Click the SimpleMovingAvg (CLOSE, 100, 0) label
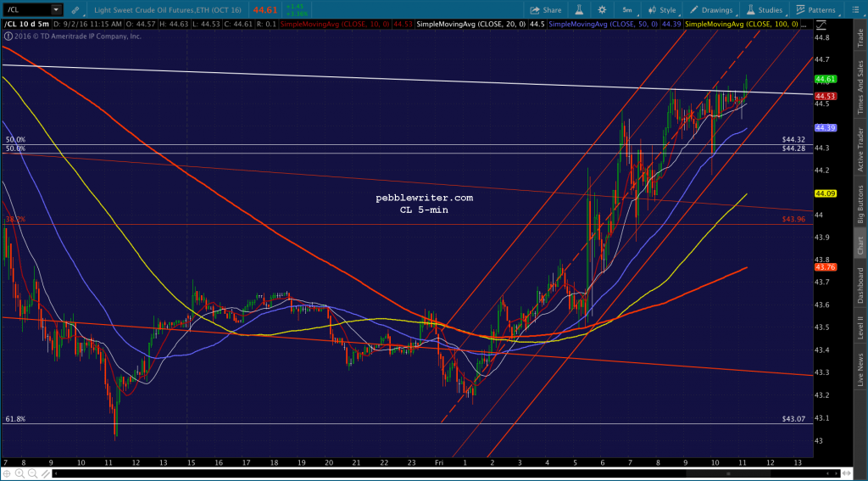868x481 pixels. (x=742, y=25)
